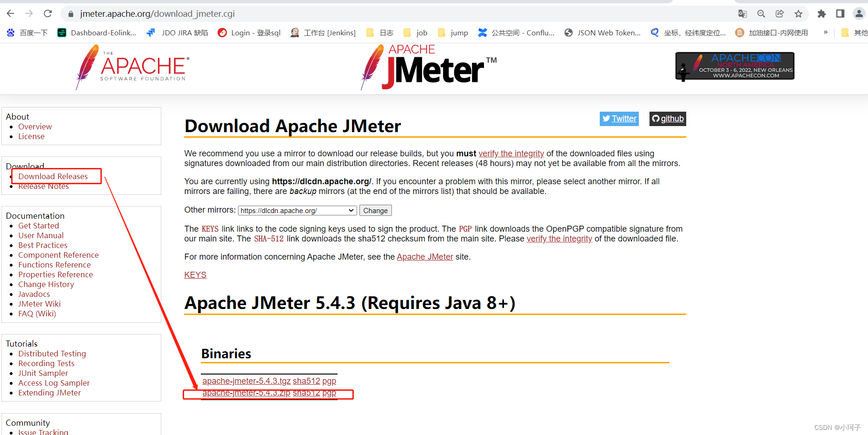Open the JDO JIRA 缺陷 bookmark
Viewport: 868px width, 435px height.
tap(177, 33)
